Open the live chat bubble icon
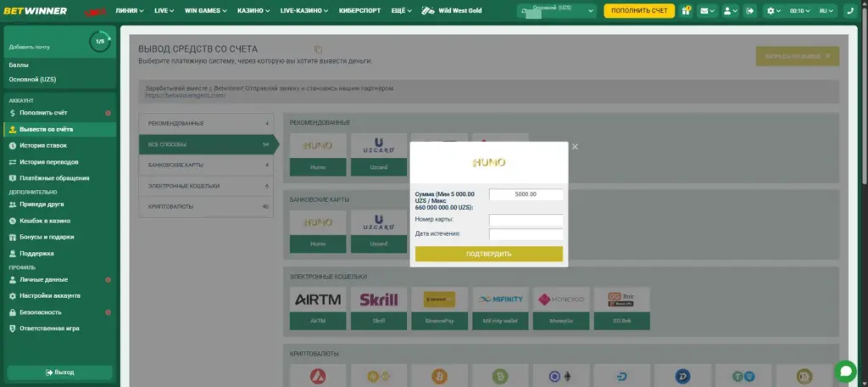Viewport: 868px width, 387px height. [845, 370]
